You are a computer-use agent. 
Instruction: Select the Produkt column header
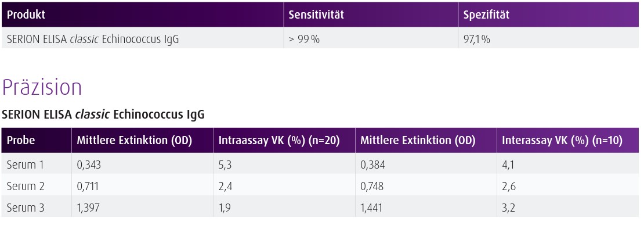click(x=26, y=15)
